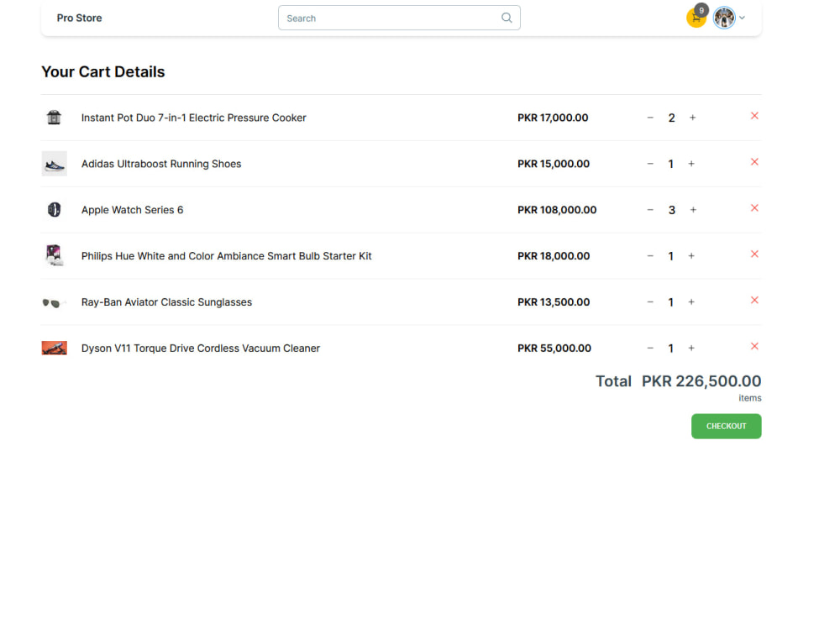Decrease Instant Pot quantity with minus
Viewport: 840px width, 629px height.
650,118
